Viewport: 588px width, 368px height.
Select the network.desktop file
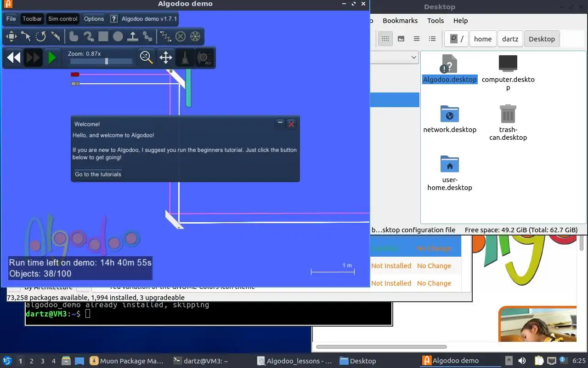click(x=450, y=119)
